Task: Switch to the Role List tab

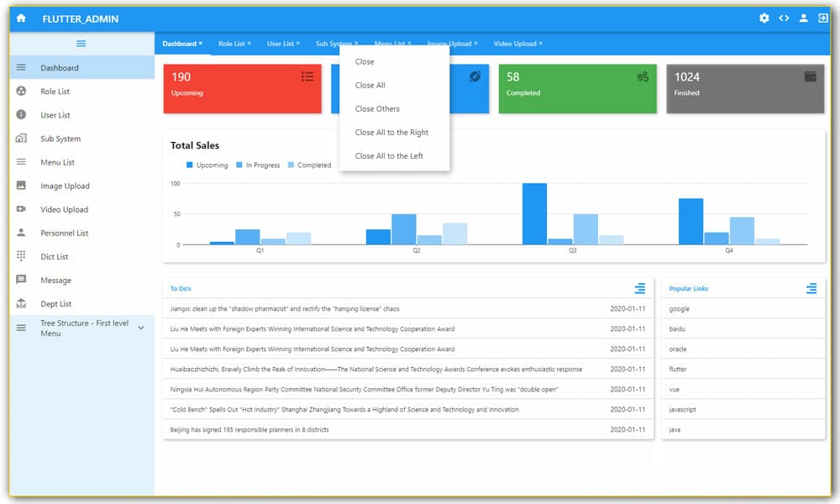Action: pyautogui.click(x=229, y=43)
